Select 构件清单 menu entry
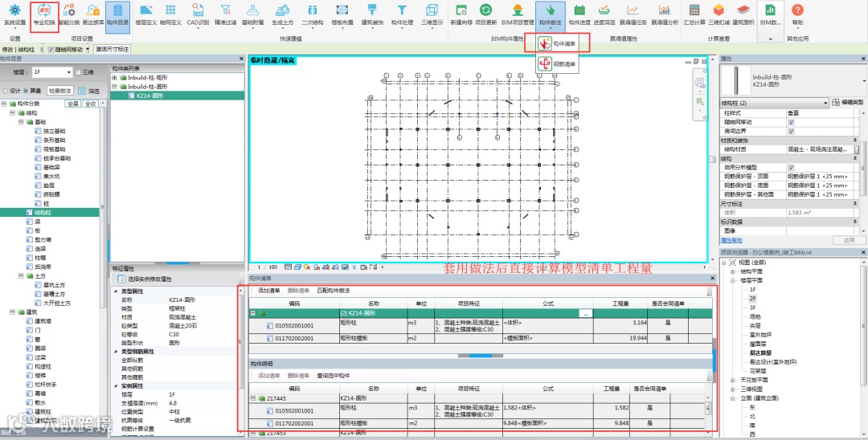This screenshot has width=868, height=440. [557, 43]
